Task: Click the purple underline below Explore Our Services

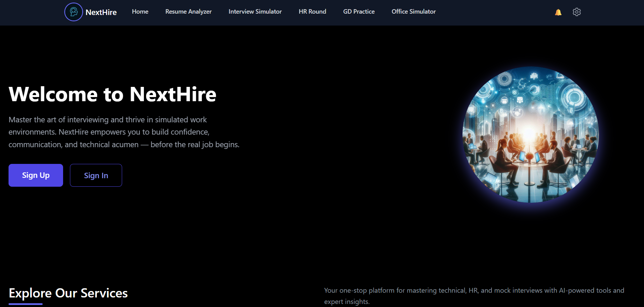Action: point(26,304)
